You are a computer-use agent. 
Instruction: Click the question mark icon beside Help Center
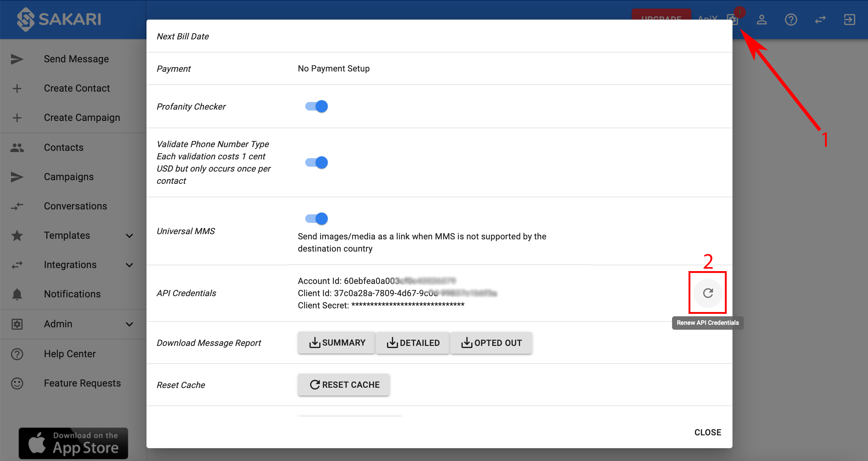pos(17,354)
